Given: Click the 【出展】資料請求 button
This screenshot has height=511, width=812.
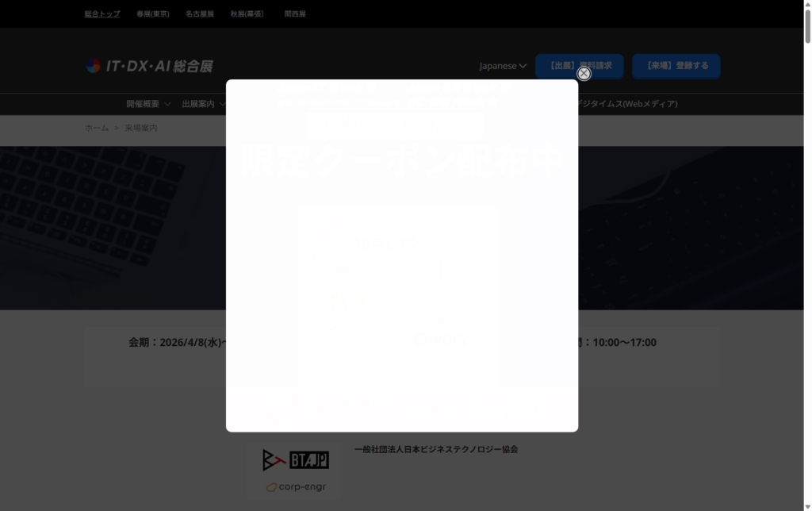Looking at the screenshot, I should (580, 67).
